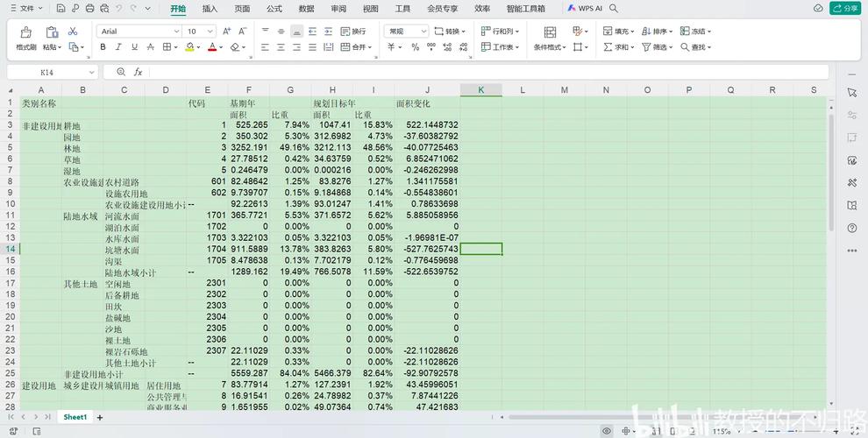Toggle left text alignment
This screenshot has width=868, height=438.
pos(265,47)
